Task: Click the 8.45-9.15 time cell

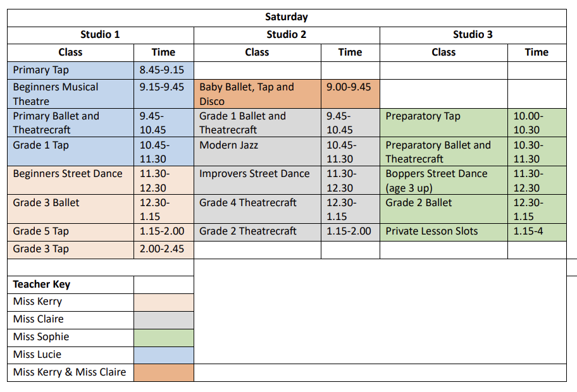Action: point(163,70)
